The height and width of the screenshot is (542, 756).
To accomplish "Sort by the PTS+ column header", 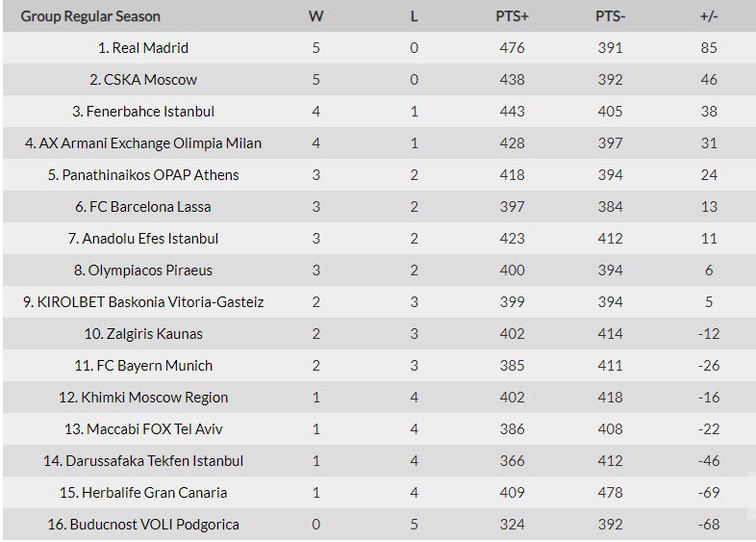I will point(512,16).
